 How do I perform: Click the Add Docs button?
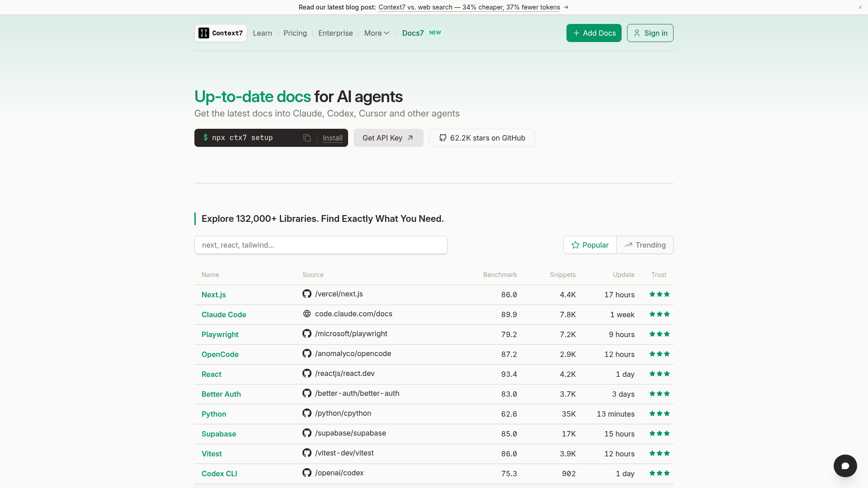594,33
